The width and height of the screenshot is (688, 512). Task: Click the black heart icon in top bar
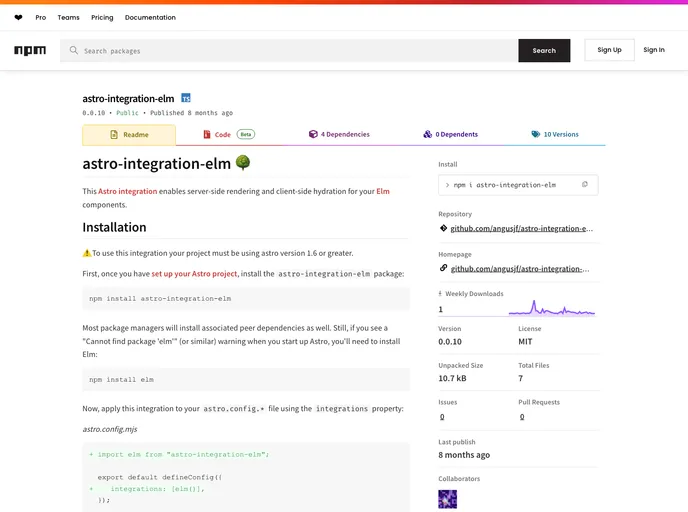point(18,18)
